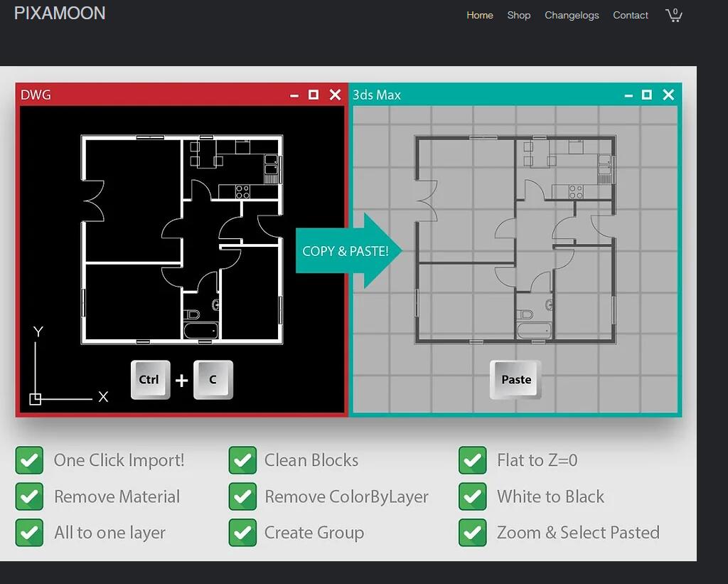
Task: Click the Zoom & Select Pasted checkmark
Action: click(x=473, y=533)
